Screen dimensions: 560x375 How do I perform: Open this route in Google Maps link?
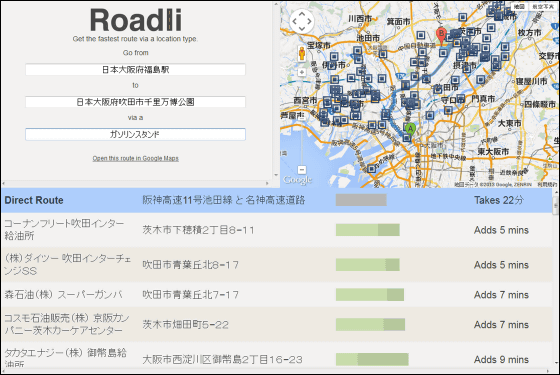pos(135,158)
